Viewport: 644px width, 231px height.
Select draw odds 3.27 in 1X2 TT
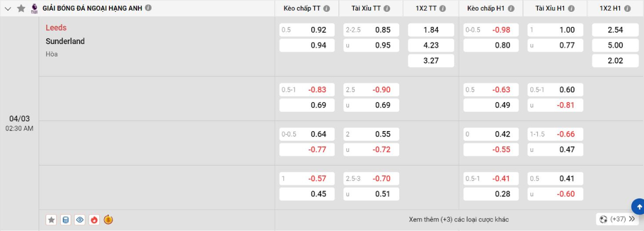point(431,61)
